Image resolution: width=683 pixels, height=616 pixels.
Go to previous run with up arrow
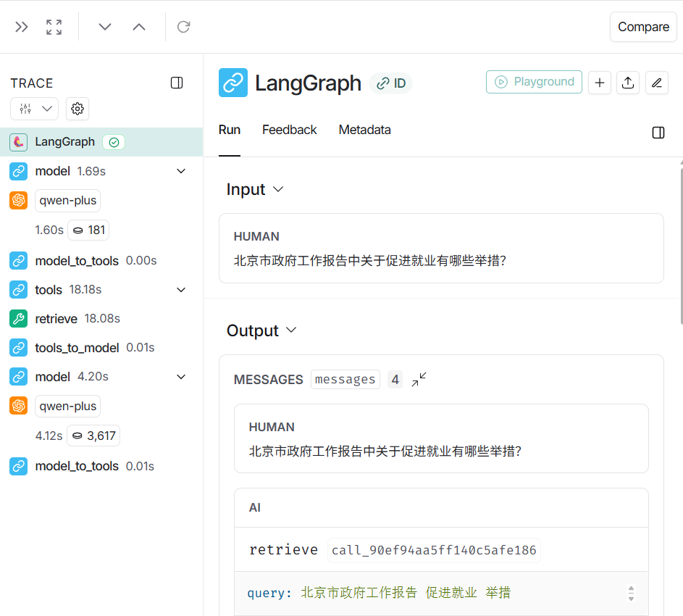[x=139, y=27]
